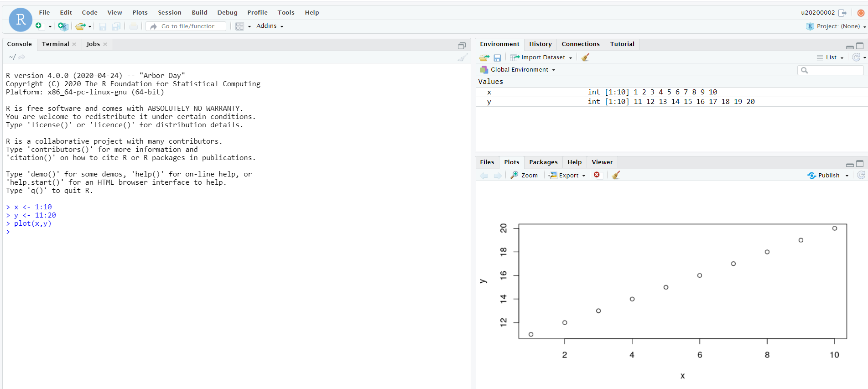This screenshot has width=868, height=389.
Task: Open the Code menu
Action: [x=89, y=12]
